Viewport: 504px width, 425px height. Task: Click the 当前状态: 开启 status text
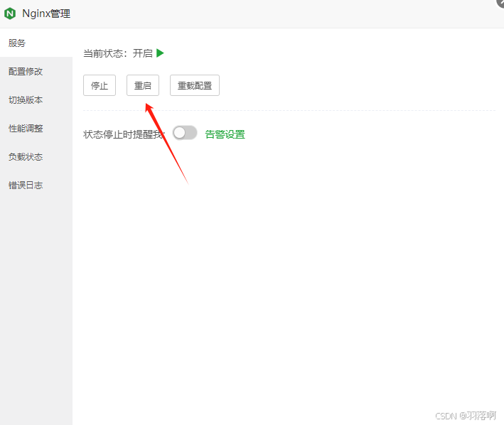coord(118,53)
